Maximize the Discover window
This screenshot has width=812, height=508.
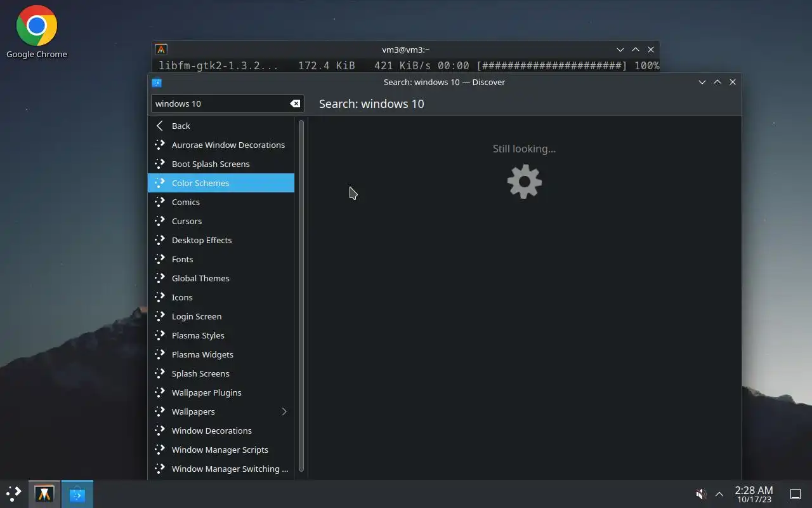coord(717,82)
